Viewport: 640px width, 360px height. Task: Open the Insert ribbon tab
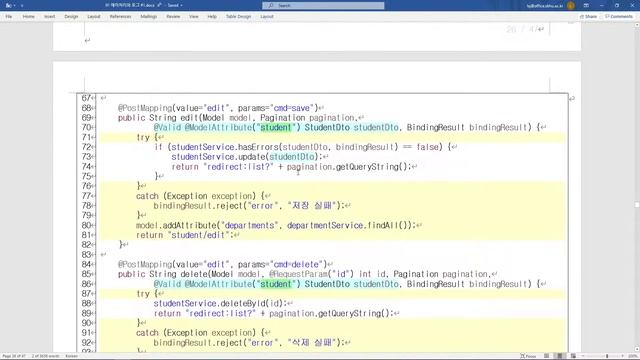coord(49,17)
